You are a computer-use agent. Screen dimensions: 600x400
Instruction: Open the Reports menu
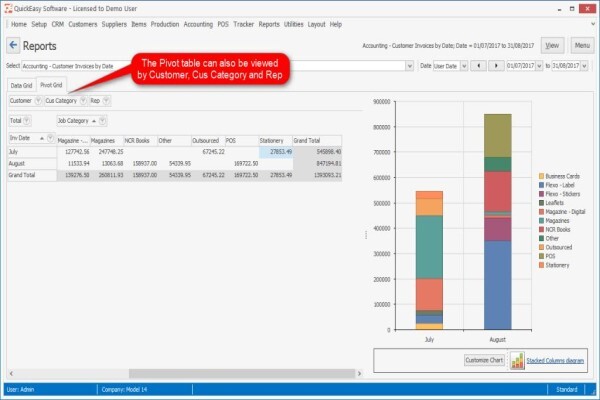coord(269,24)
